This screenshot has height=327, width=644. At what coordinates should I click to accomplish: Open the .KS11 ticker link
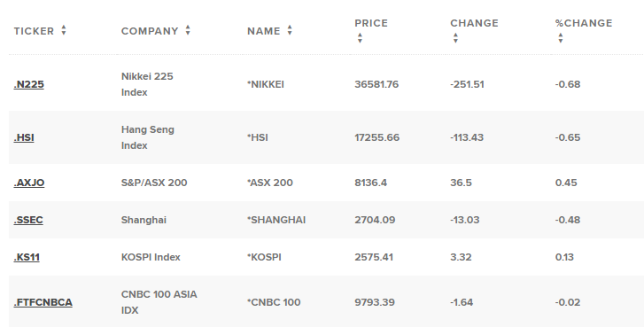[x=27, y=257]
